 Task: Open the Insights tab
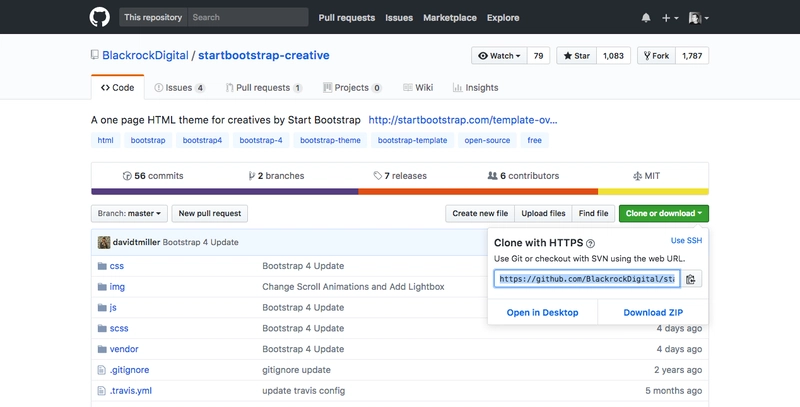click(475, 88)
